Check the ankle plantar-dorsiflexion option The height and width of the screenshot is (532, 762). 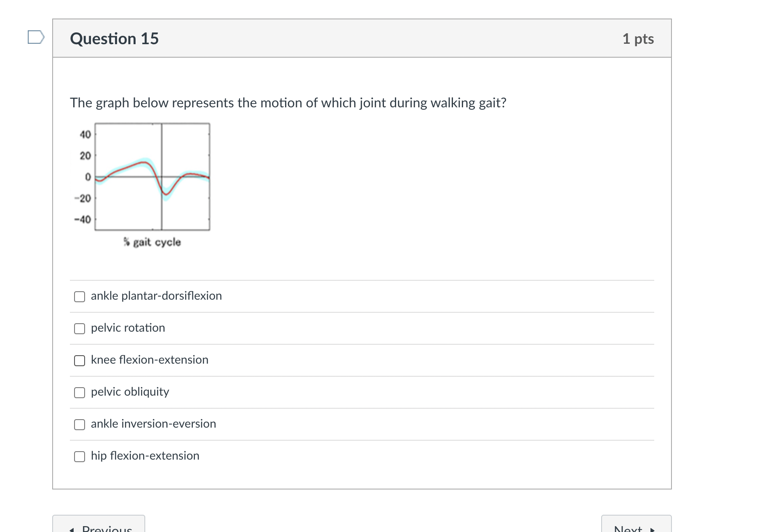point(79,296)
